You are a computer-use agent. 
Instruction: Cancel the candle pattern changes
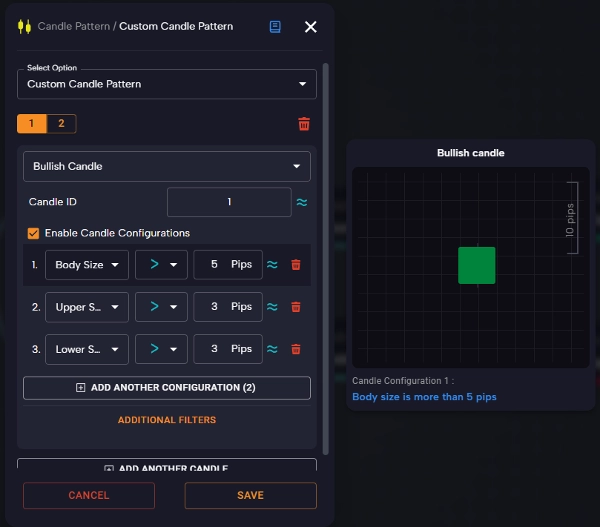click(x=89, y=495)
